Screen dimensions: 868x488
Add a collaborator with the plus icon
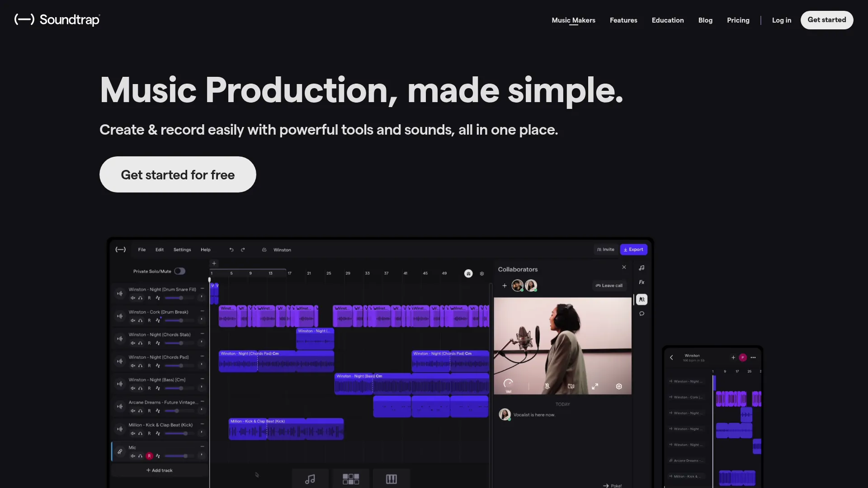(505, 286)
